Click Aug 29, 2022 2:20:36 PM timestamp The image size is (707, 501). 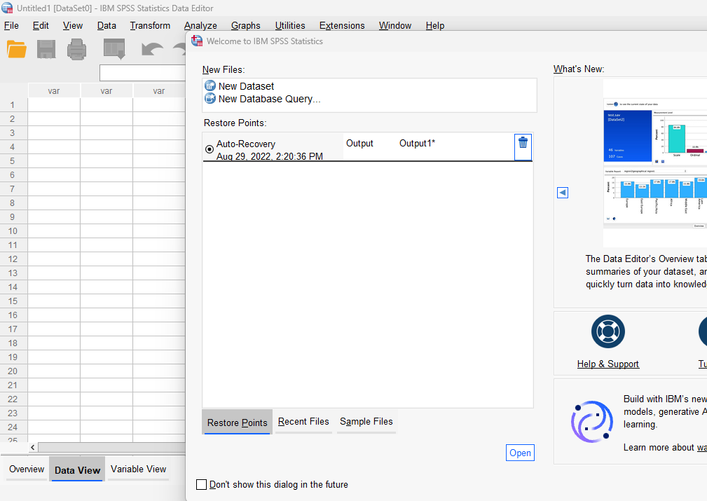click(x=270, y=156)
